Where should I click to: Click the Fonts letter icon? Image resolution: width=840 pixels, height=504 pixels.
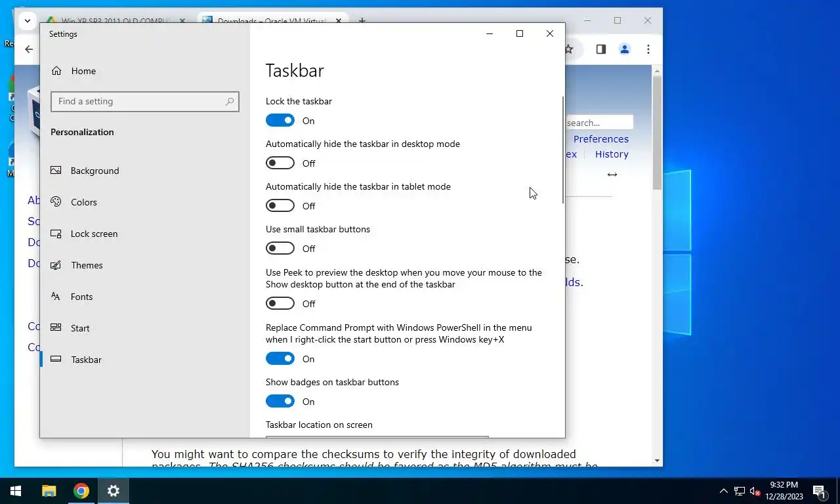click(x=56, y=297)
